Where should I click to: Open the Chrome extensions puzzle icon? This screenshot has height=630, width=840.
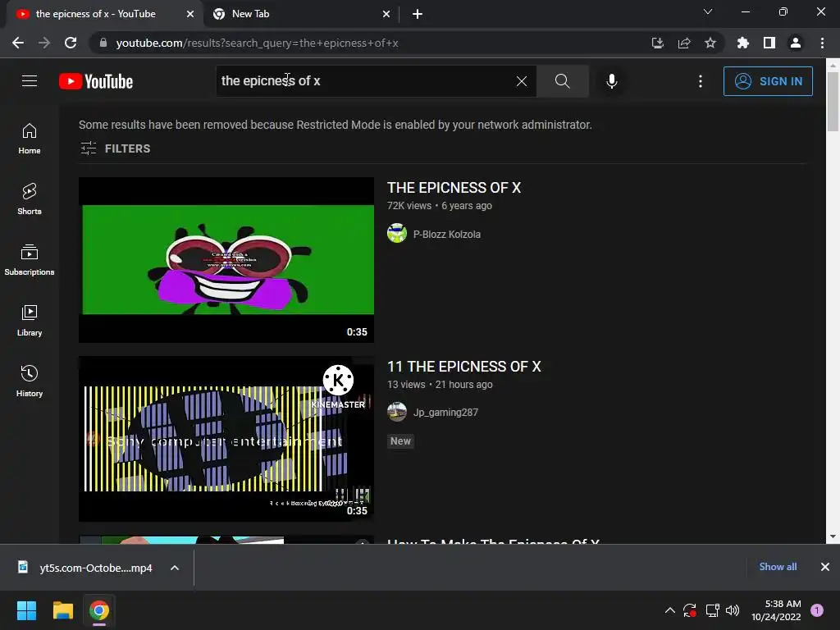click(743, 43)
